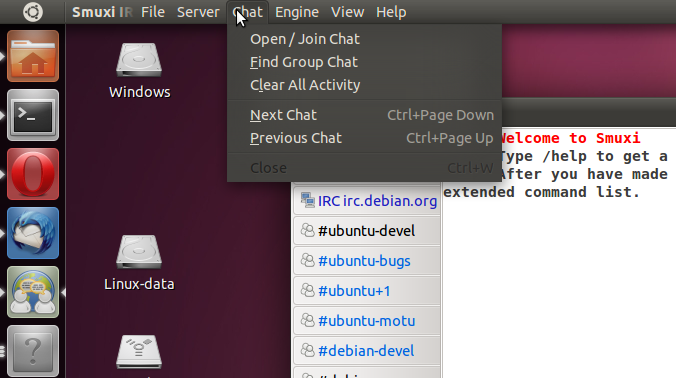Select Next Chat entry
Screen dimensions: 676x378
click(x=364, y=115)
